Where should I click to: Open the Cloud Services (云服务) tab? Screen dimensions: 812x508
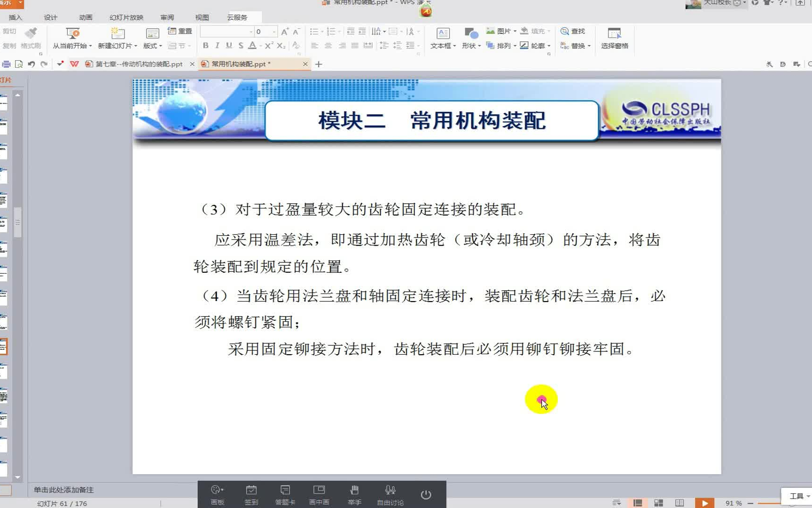coord(237,17)
